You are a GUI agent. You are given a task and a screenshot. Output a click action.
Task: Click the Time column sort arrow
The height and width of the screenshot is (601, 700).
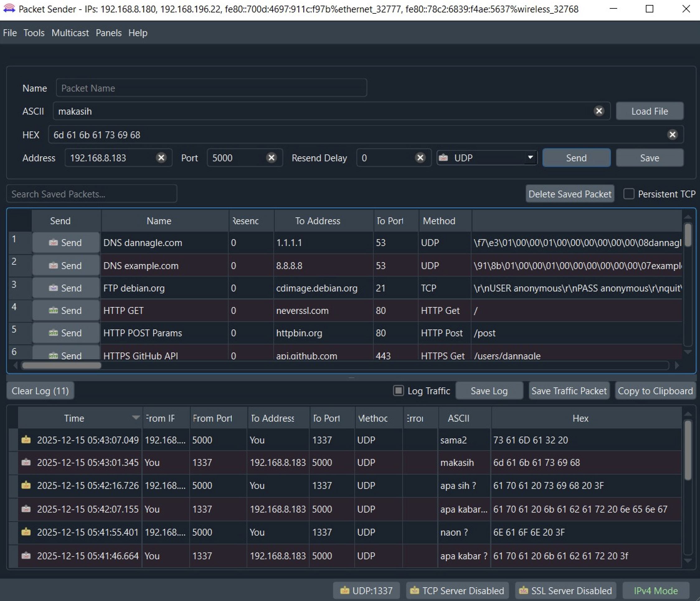pyautogui.click(x=136, y=418)
